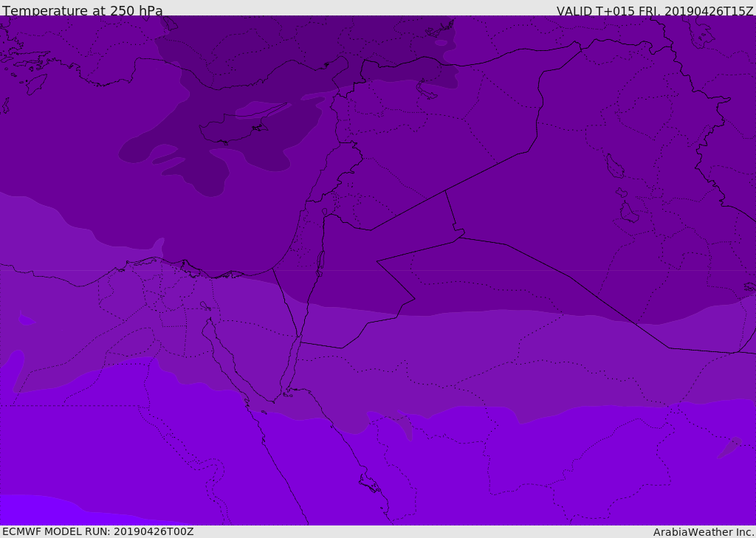Click the 'Temperature at 250 hPa' title text

[x=83, y=10]
